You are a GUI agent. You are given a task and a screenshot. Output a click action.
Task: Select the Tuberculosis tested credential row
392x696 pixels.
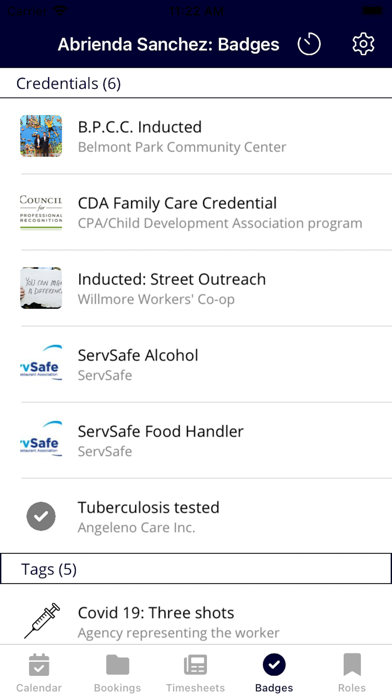coord(196,517)
